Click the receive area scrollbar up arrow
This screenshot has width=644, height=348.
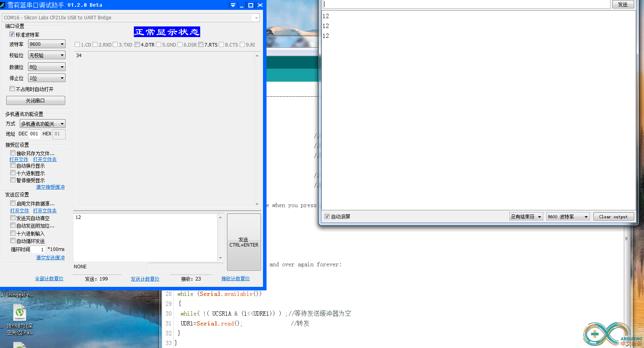pos(257,56)
